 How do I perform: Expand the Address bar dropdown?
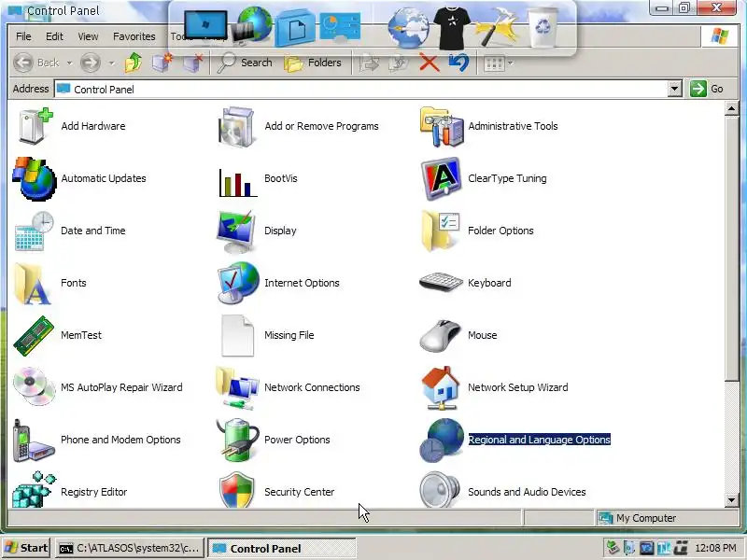coord(674,89)
